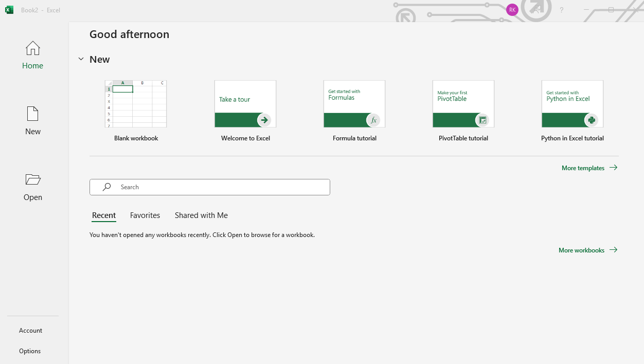
Task: Click the arrow next to More workbooks
Action: click(613, 250)
